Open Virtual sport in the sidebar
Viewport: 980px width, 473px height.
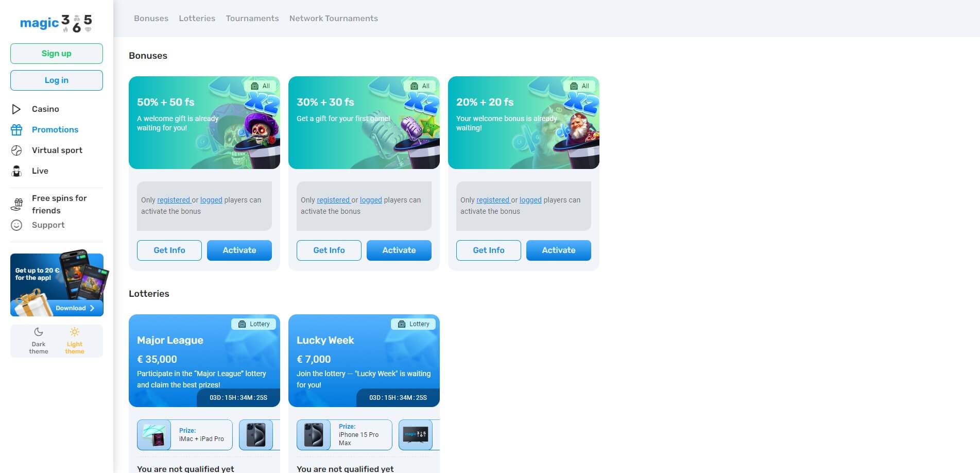pyautogui.click(x=57, y=150)
